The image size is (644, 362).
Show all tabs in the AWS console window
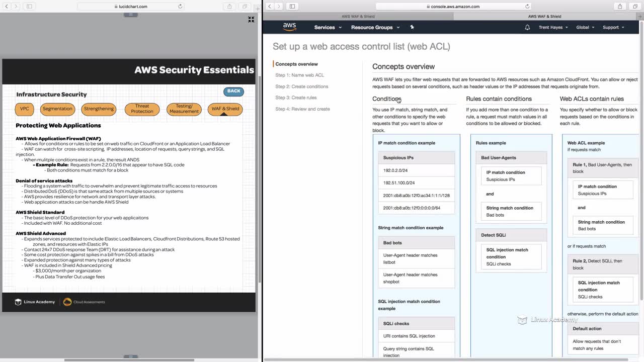click(634, 7)
